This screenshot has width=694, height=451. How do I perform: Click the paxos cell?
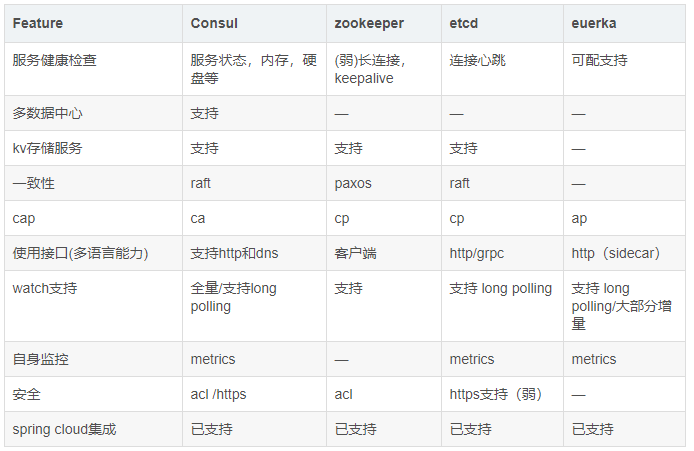(x=353, y=183)
